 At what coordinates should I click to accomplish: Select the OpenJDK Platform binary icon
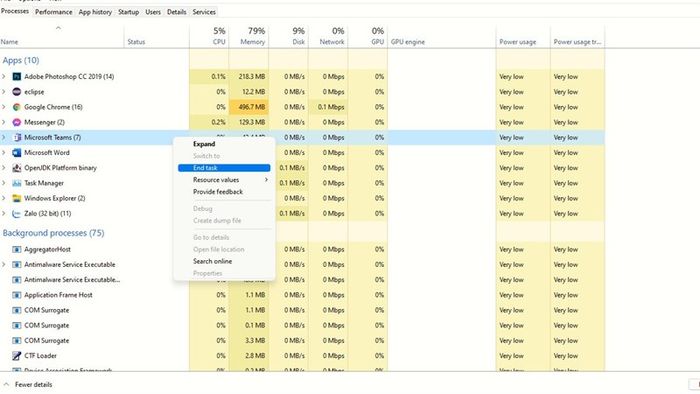[x=17, y=168]
